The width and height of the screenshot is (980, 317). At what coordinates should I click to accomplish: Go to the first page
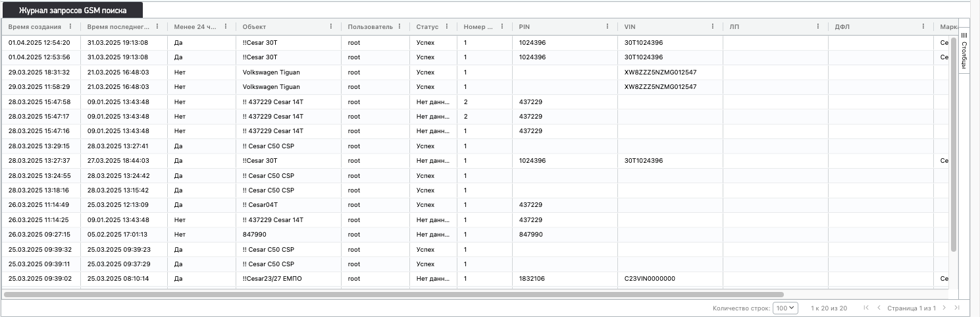pyautogui.click(x=865, y=308)
